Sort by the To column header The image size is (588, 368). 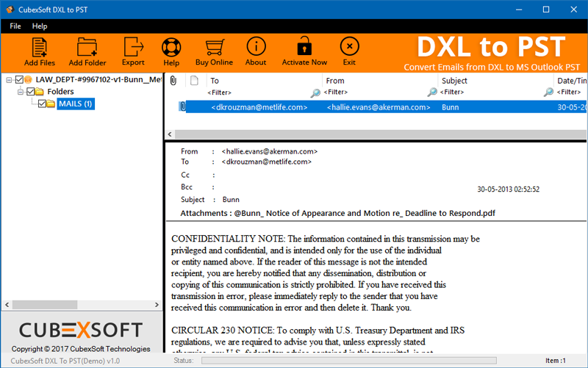pyautogui.click(x=215, y=81)
